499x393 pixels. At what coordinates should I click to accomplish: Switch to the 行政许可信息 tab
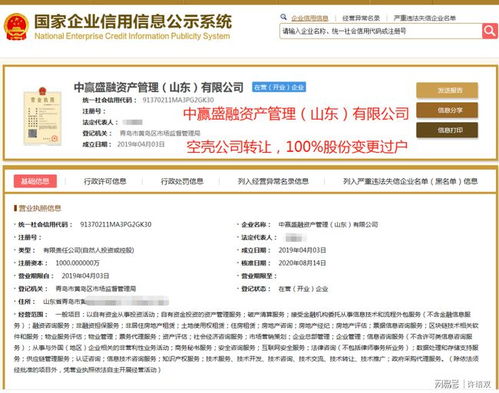click(105, 181)
